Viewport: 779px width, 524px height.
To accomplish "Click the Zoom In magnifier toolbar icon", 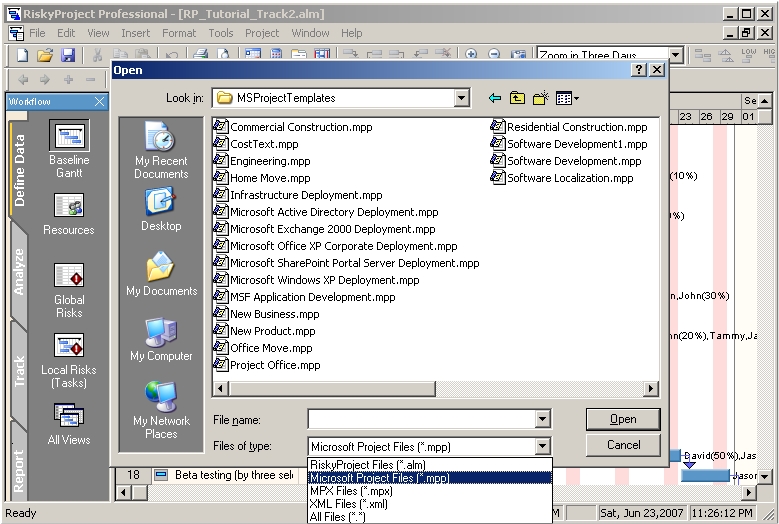I will coord(471,55).
